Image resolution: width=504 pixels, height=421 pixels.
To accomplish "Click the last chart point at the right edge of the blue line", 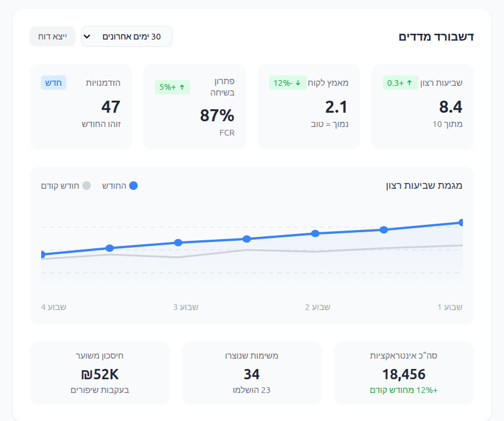I will point(461,223).
